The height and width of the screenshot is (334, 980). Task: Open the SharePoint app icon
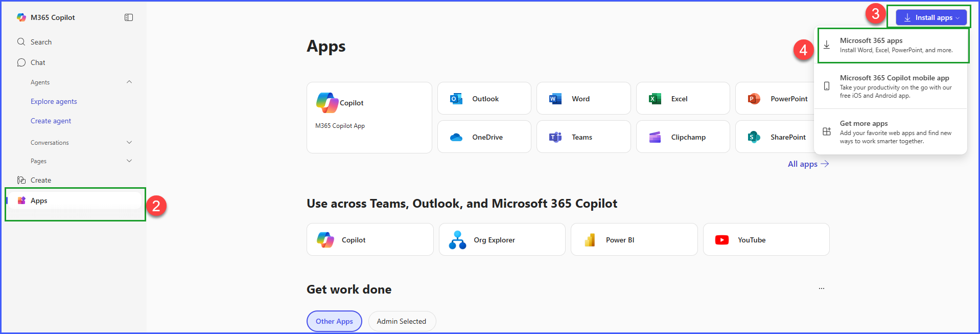(754, 137)
